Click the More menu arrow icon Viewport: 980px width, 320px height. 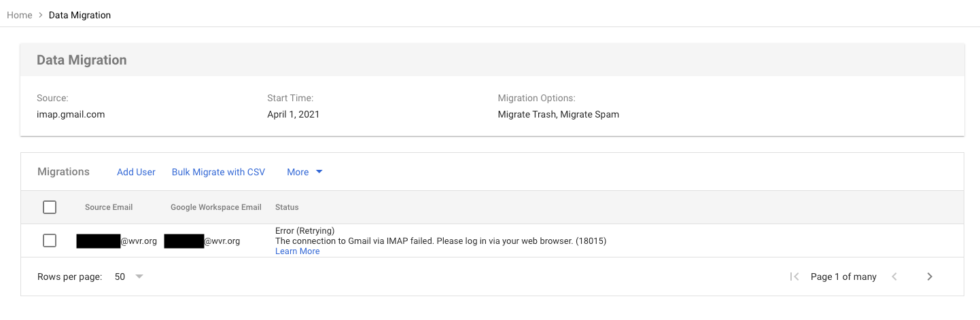tap(319, 172)
